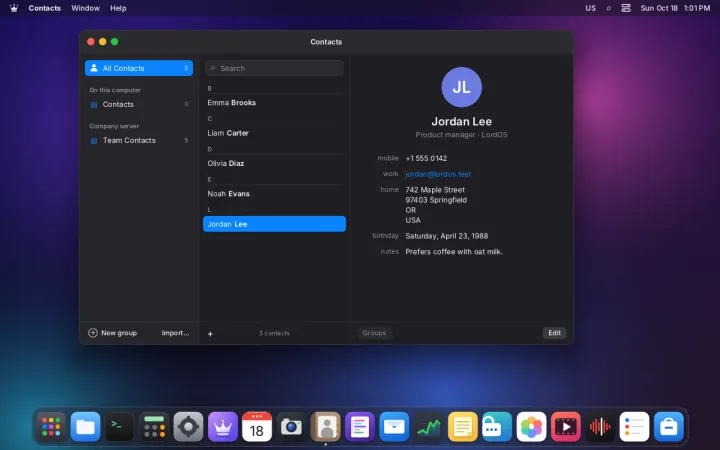Click into the Search field

274,68
